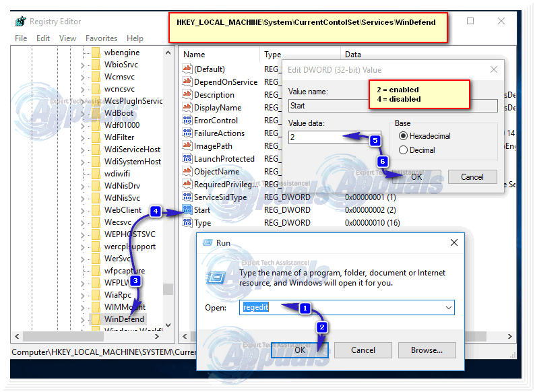
Task: Open the View menu
Action: click(67, 38)
